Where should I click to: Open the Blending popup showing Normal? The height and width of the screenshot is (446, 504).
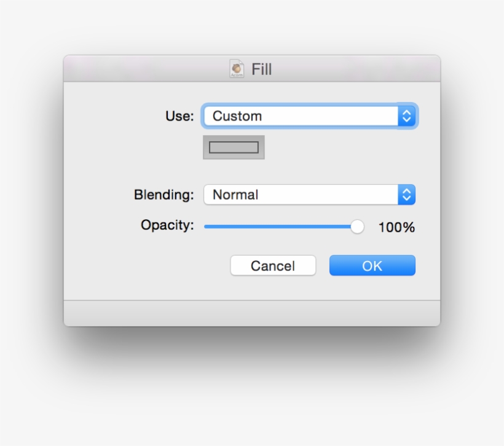point(301,195)
